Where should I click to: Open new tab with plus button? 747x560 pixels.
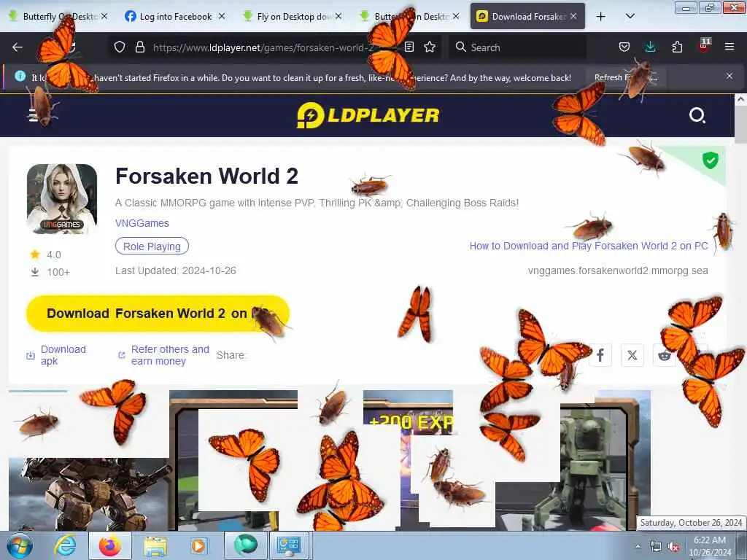[x=601, y=17]
